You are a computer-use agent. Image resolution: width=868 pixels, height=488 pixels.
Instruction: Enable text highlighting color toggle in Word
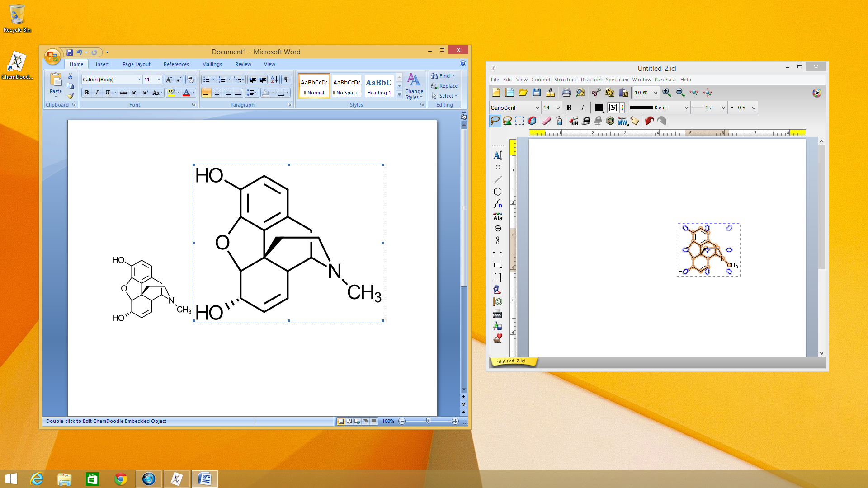tap(171, 93)
